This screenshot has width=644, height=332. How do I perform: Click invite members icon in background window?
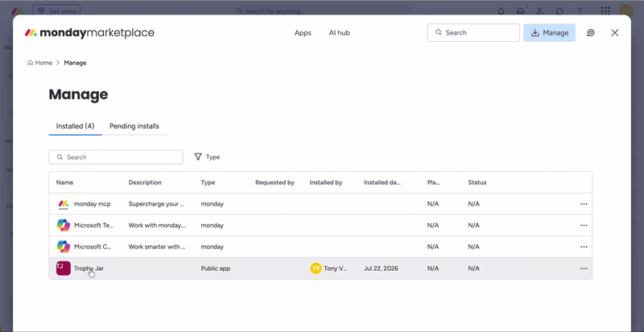[540, 11]
